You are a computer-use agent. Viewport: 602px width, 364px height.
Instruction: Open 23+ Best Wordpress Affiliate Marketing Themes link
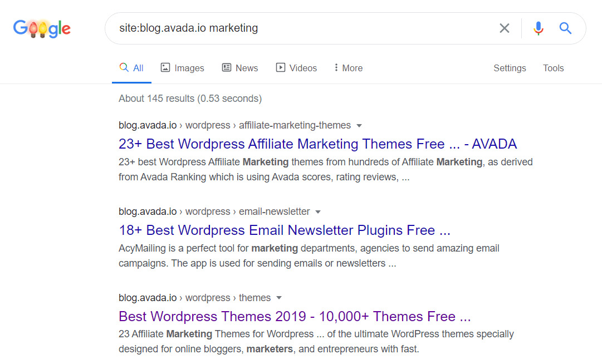click(317, 144)
